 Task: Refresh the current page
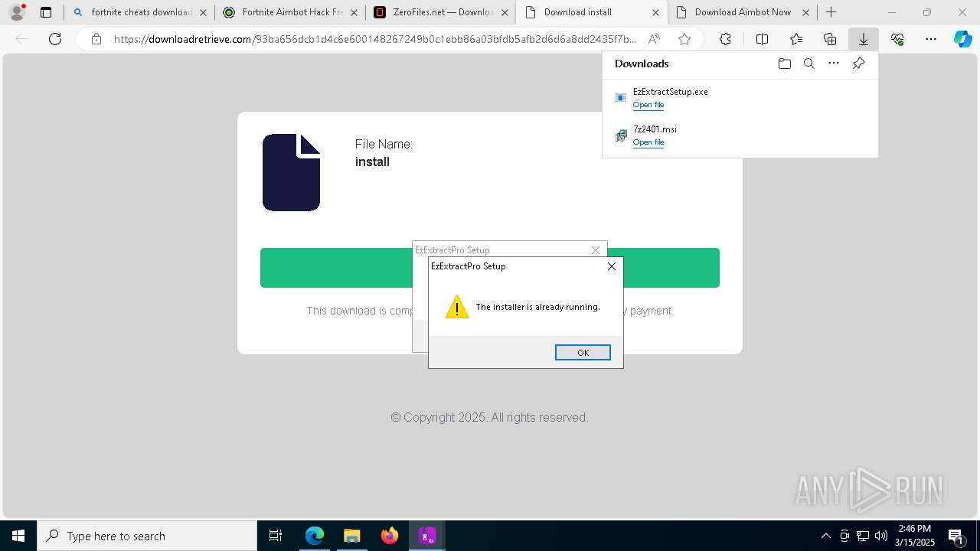tap(55, 39)
